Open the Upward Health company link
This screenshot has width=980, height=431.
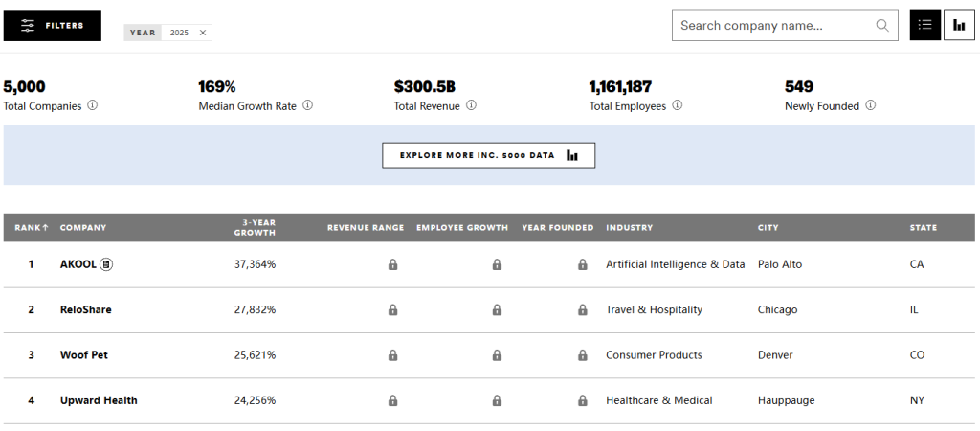pos(99,400)
